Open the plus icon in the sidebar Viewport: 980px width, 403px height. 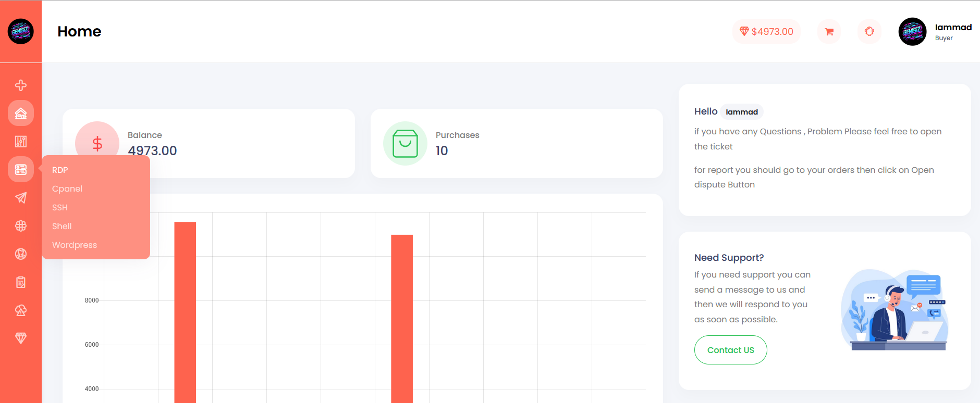pyautogui.click(x=21, y=85)
